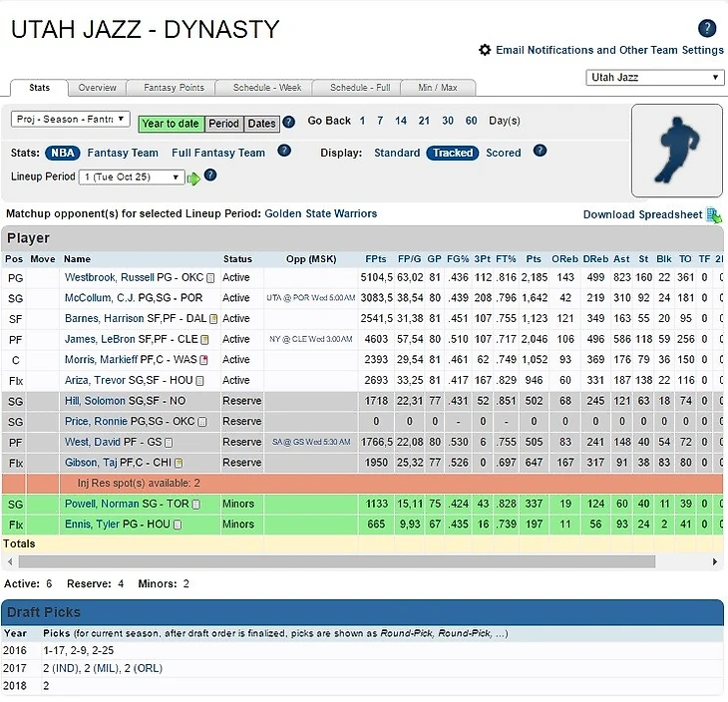Screen dimensions: 728x702
Task: Sort table by FP/G column
Action: (x=410, y=259)
